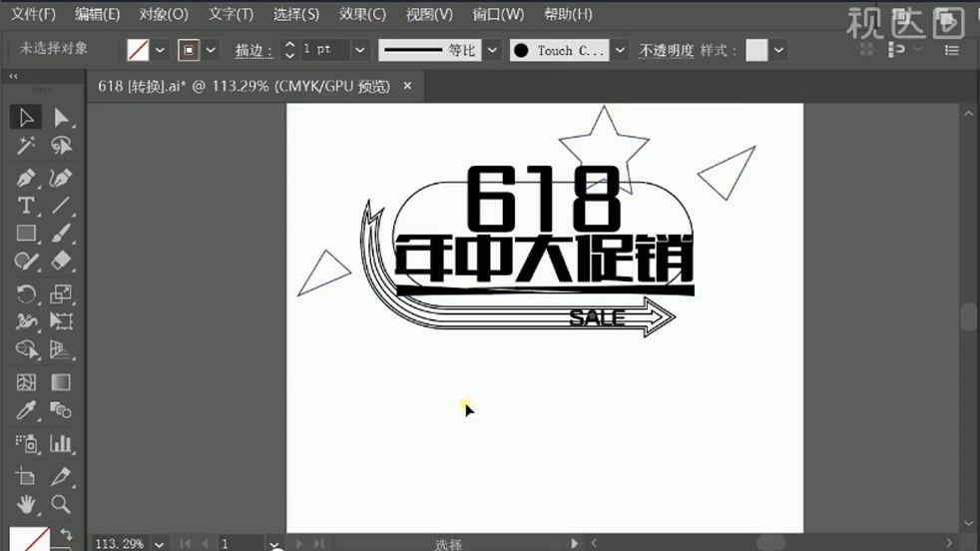Pick the Symbol Sprayer tool
Screen dimensions: 980x551
click(x=26, y=443)
